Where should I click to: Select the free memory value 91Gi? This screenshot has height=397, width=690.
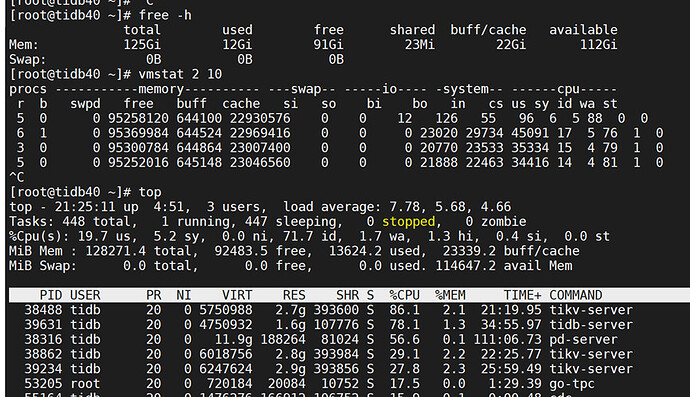[328, 45]
